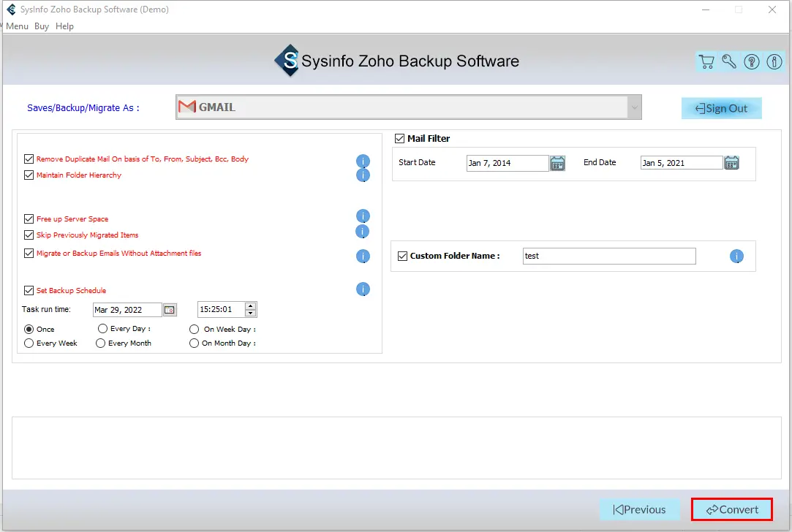Open the Task run time date picker
The width and height of the screenshot is (792, 532).
tap(170, 310)
